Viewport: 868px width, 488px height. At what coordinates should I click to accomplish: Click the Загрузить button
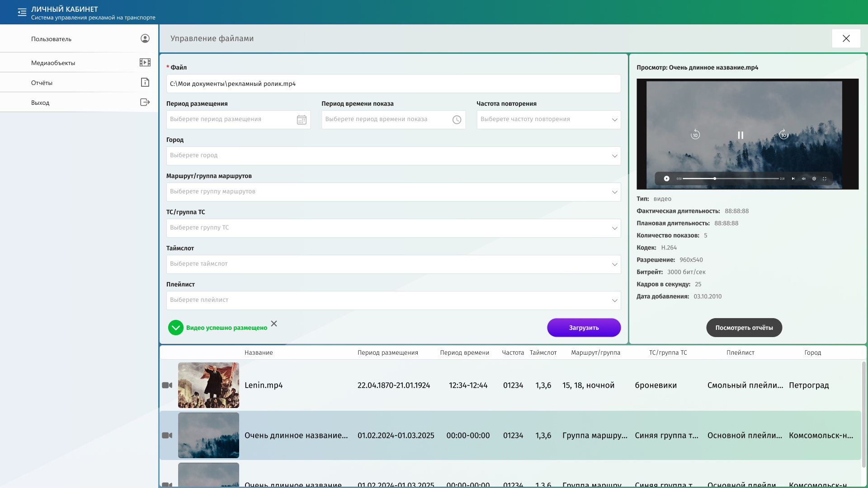584,328
